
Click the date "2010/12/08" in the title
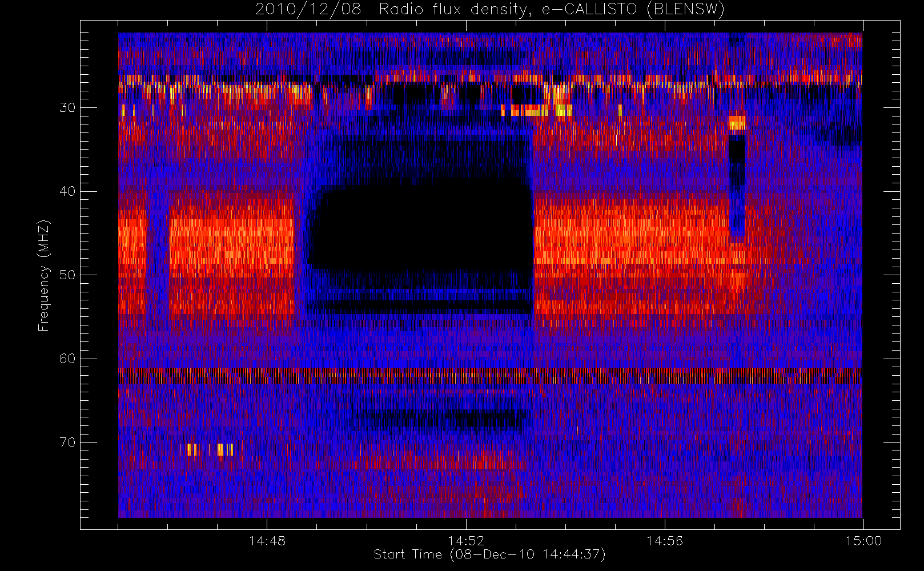coord(308,9)
